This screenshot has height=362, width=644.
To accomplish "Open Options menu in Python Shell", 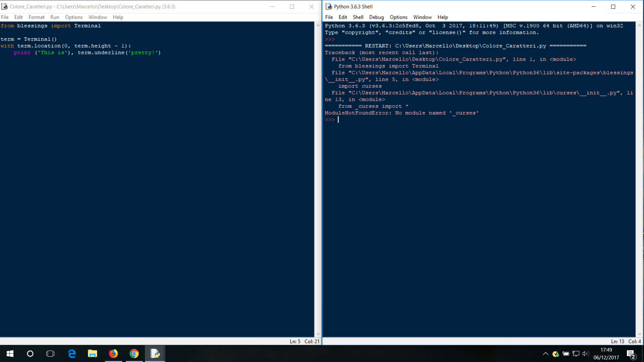I will 398,17.
